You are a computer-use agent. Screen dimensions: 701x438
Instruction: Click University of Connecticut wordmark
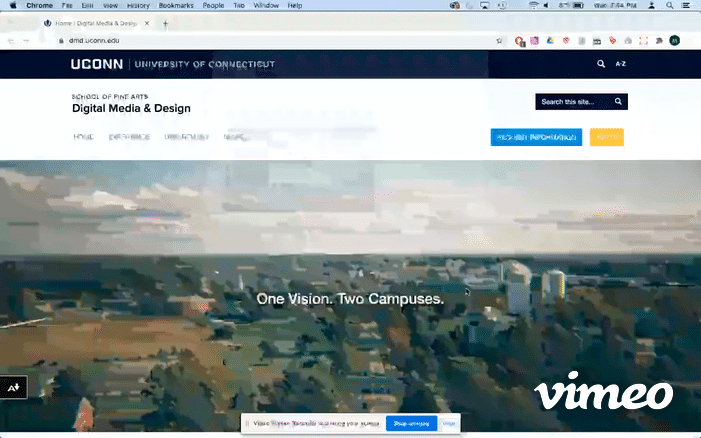205,64
